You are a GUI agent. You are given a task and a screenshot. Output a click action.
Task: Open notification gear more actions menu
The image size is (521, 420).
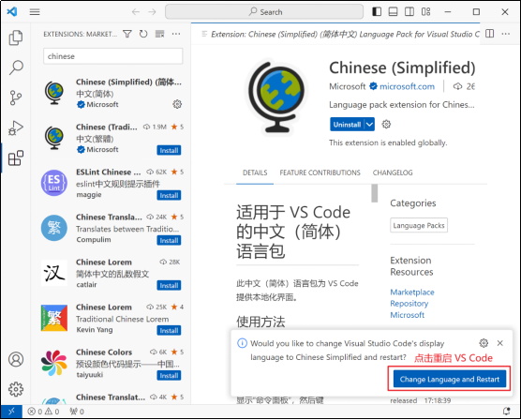484,343
